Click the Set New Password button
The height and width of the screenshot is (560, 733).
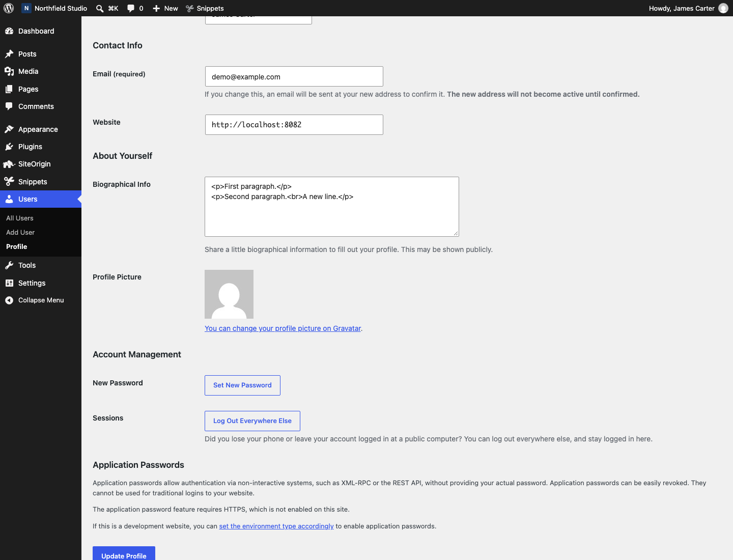(x=242, y=385)
